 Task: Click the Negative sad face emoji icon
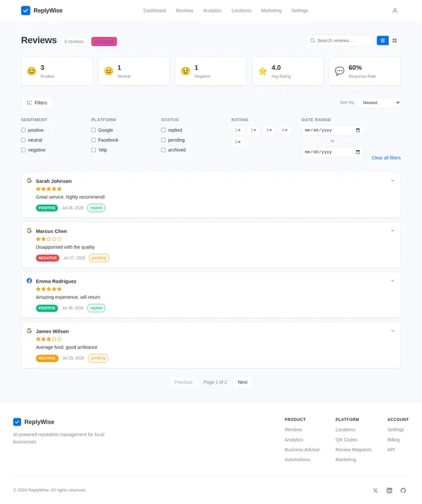[185, 71]
